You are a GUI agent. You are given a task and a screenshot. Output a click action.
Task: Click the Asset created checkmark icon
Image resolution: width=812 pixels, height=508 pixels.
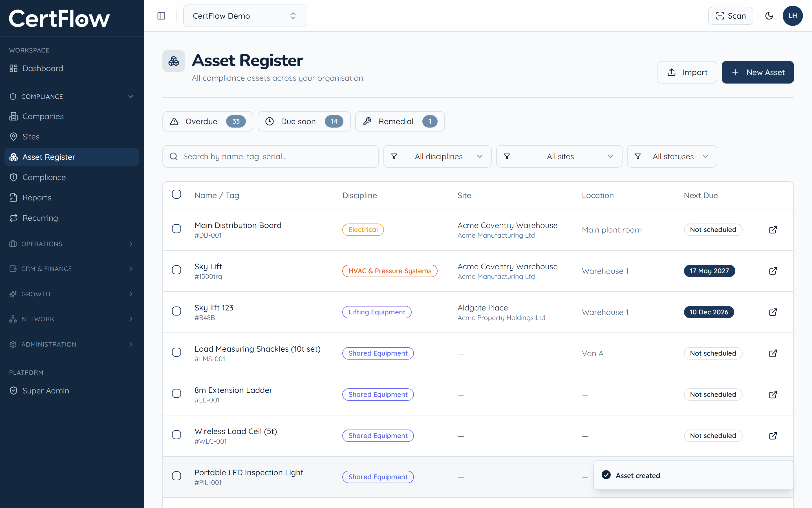pyautogui.click(x=606, y=475)
